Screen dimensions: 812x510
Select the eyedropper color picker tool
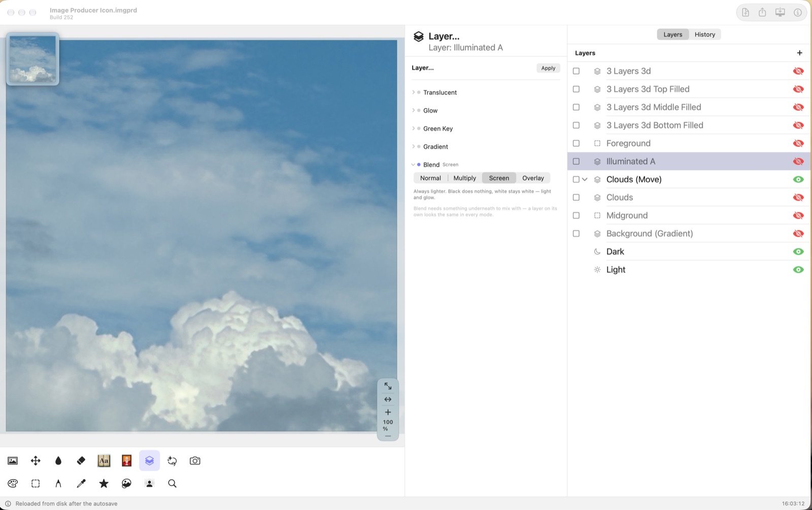pyautogui.click(x=81, y=484)
